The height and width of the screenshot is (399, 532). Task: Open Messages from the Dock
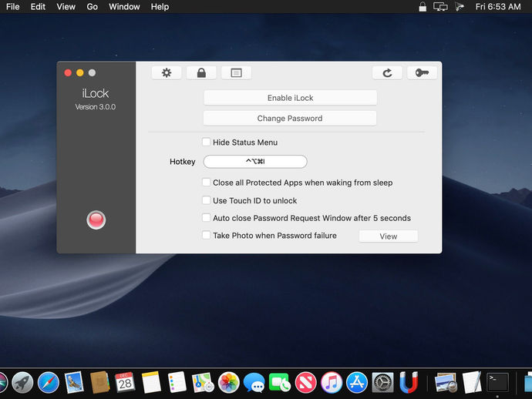point(254,383)
